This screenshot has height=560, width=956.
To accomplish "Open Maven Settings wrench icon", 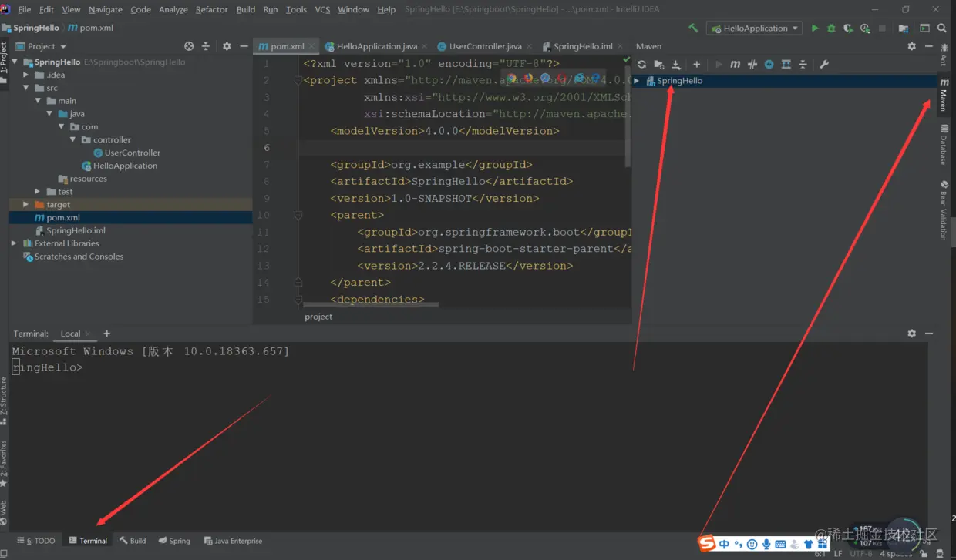I will pyautogui.click(x=823, y=65).
